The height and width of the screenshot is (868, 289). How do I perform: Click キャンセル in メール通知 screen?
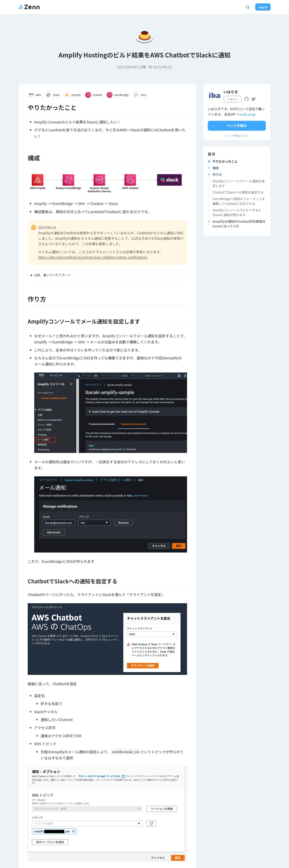tap(159, 546)
